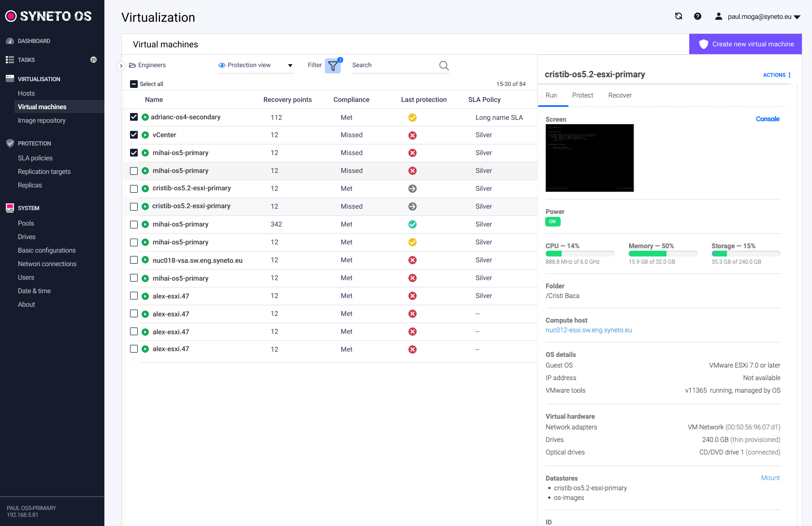
Task: Expand the folder tree chevron beside Engineers
Action: click(121, 66)
